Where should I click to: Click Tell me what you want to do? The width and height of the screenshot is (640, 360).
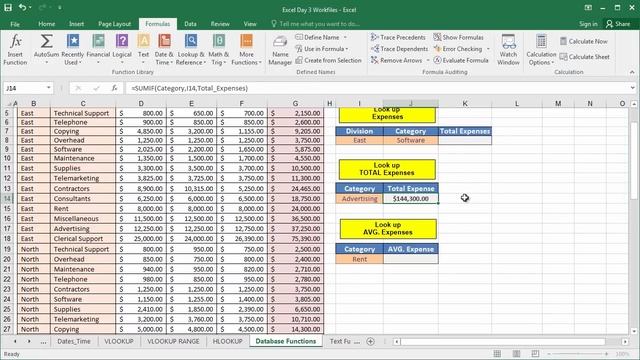[x=316, y=24]
